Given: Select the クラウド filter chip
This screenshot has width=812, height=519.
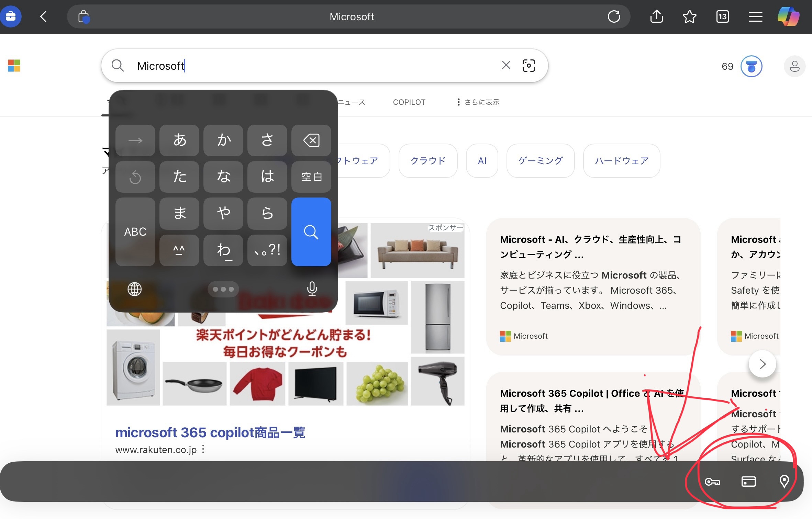Looking at the screenshot, I should [428, 160].
